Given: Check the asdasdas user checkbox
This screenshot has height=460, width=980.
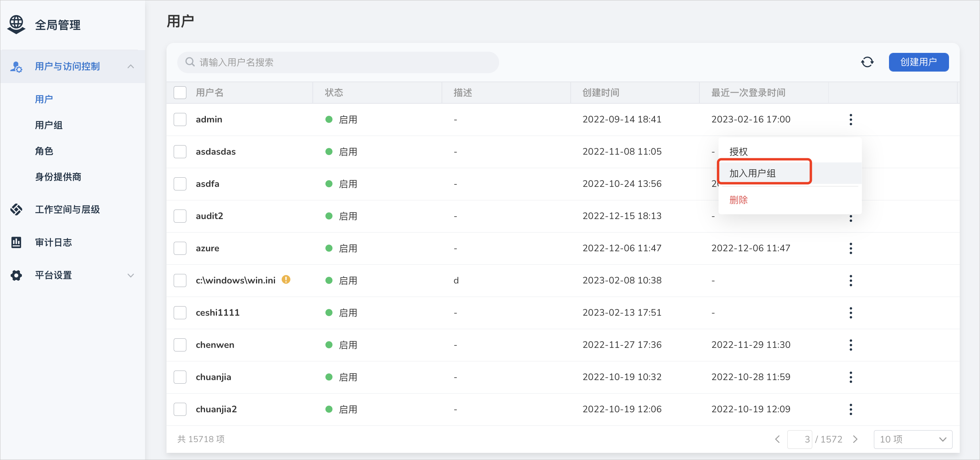Looking at the screenshot, I should click(x=180, y=152).
